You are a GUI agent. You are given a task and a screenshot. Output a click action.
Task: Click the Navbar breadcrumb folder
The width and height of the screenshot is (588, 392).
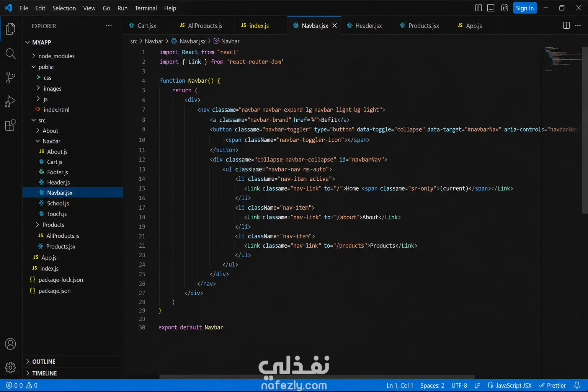154,41
